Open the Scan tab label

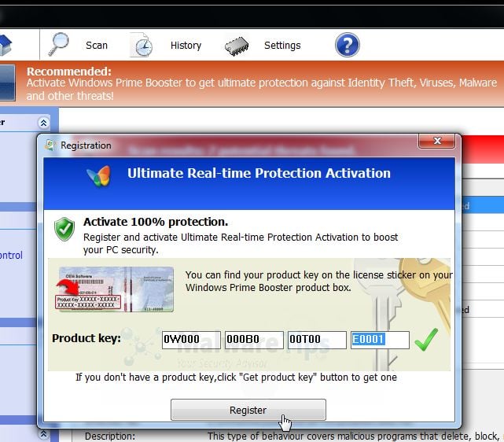[x=97, y=46]
